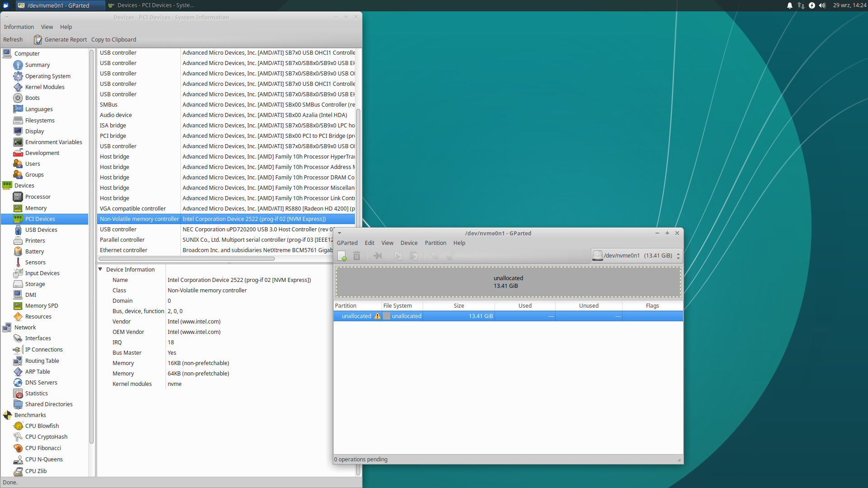Click the paste partition icon in GParted

(x=413, y=256)
